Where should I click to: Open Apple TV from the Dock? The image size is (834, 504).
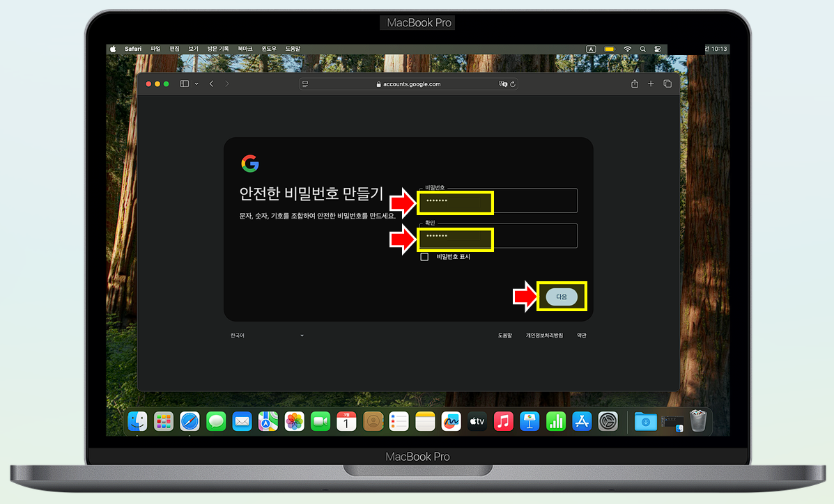coord(477,422)
